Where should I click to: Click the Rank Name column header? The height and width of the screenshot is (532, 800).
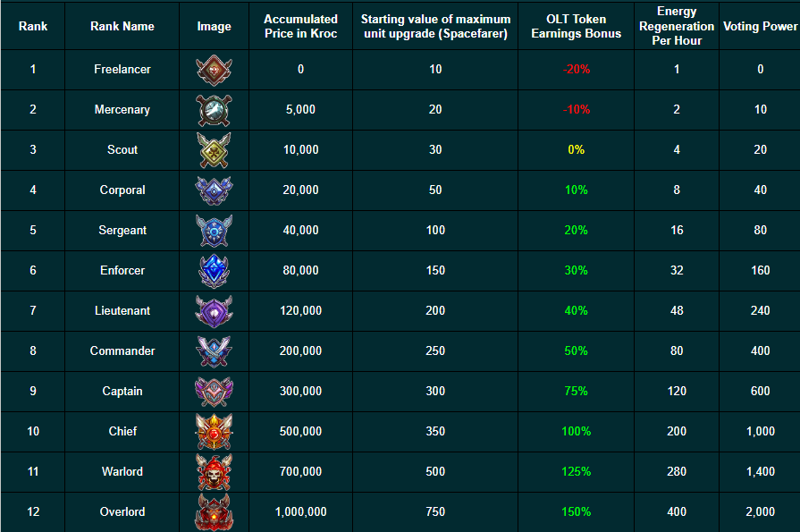tap(122, 27)
